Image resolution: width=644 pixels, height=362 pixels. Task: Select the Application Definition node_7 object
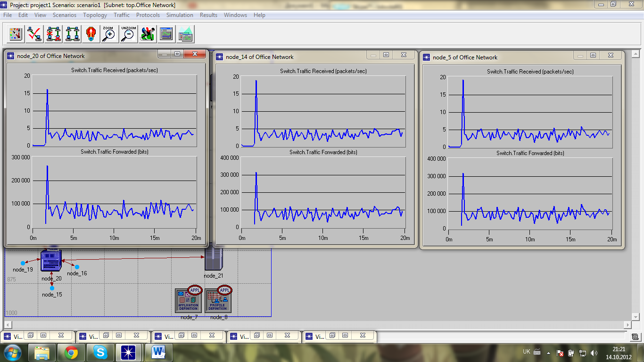pos(188,300)
